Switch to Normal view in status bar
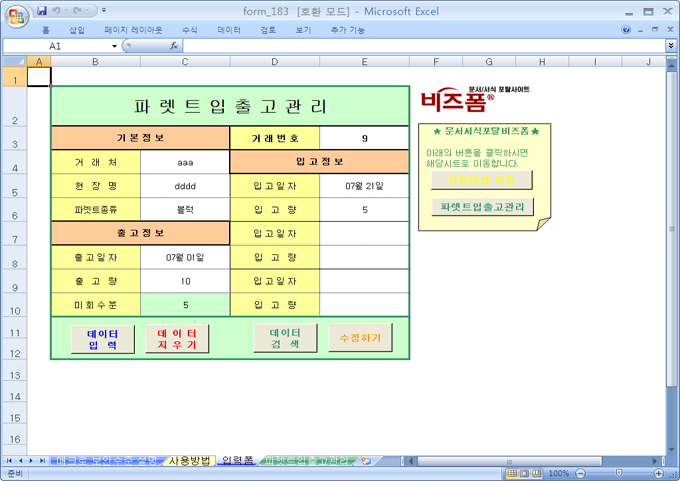The image size is (680, 481). pos(512,473)
